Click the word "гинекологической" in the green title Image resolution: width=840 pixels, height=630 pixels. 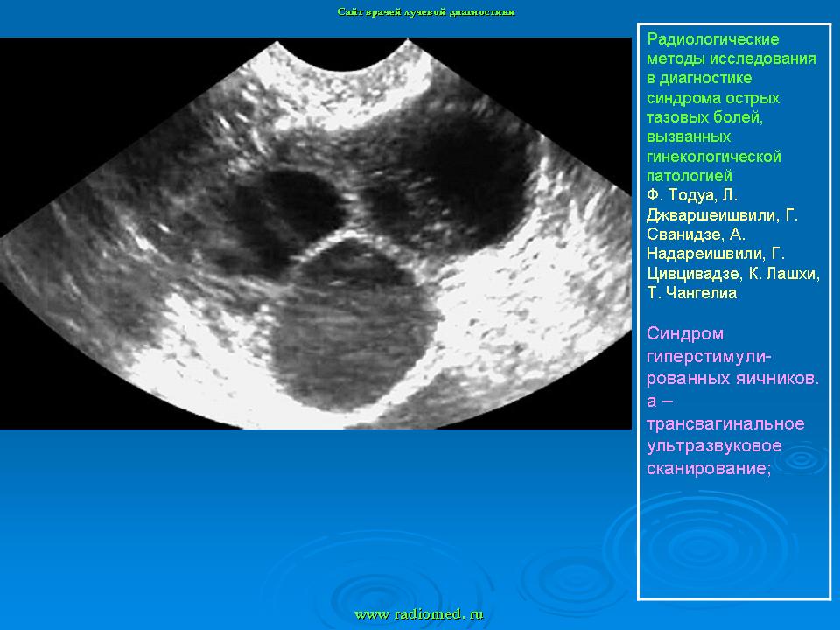714,157
